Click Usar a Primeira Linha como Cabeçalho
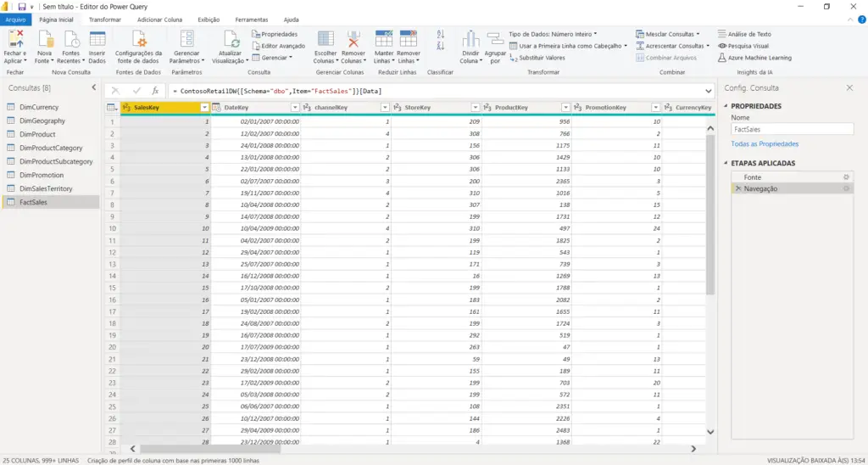This screenshot has height=465, width=868. 569,46
